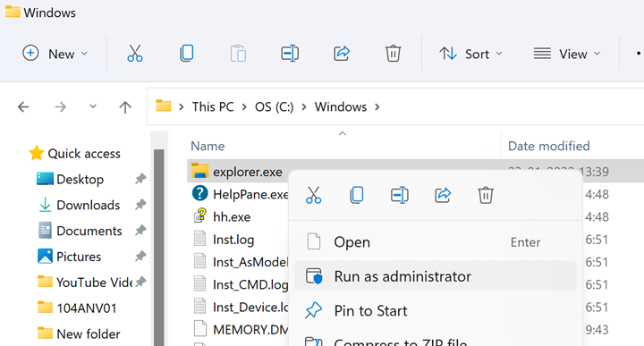Open Desktop in Quick access
Image resolution: width=644 pixels, height=346 pixels.
(x=80, y=180)
